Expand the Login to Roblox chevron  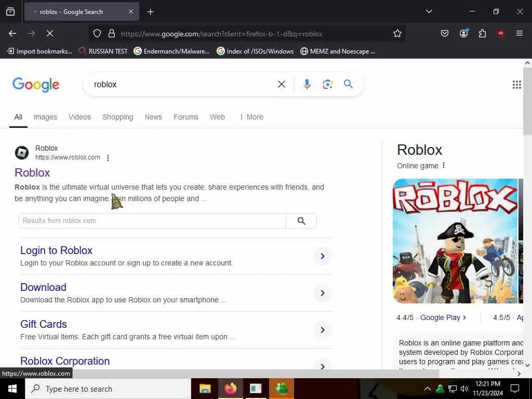click(322, 256)
